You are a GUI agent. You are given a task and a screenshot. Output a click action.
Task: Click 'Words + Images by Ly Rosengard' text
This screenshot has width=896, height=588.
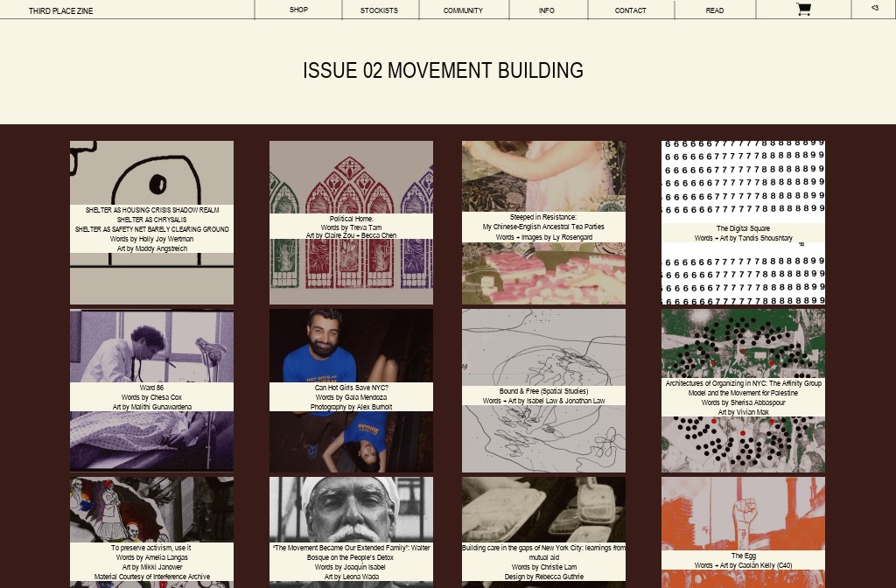[543, 237]
